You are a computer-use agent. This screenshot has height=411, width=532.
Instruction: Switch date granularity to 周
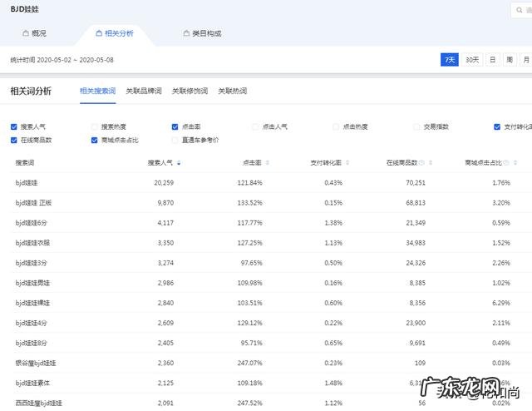[510, 60]
